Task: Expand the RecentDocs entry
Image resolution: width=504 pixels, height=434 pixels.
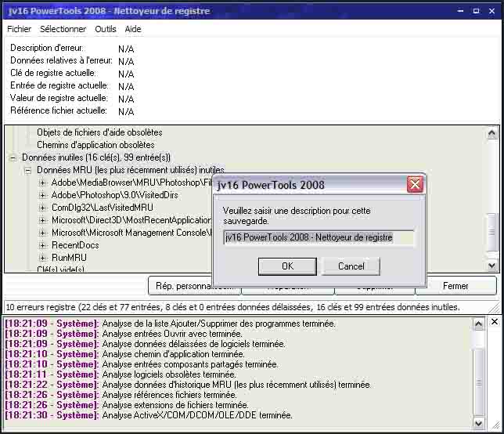Action: pyautogui.click(x=42, y=245)
